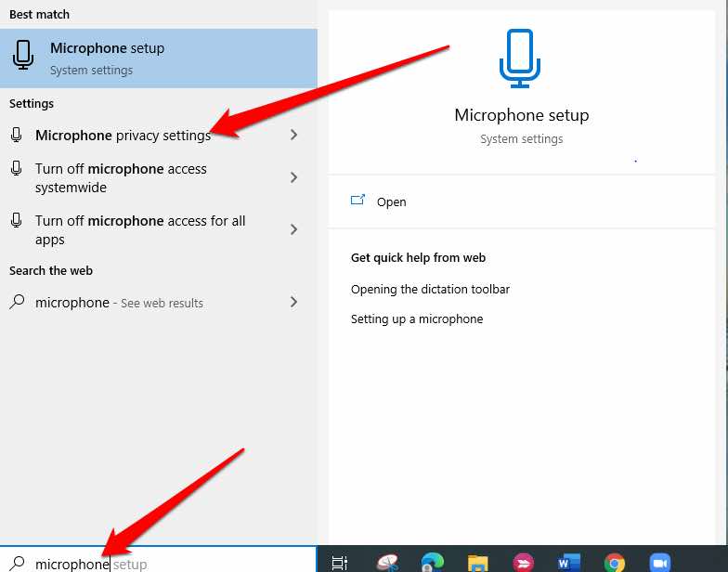Open the 'Setting up a microphone' help link
Screen dimensions: 728x572
(x=417, y=318)
